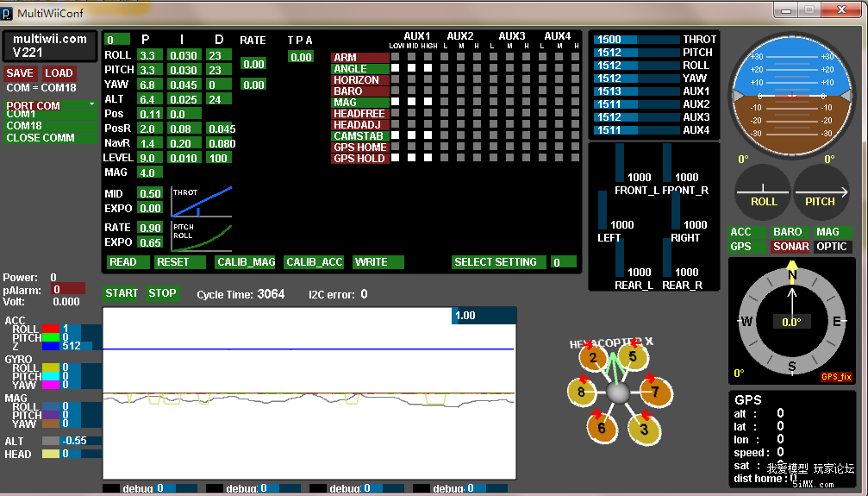The image size is (868, 496).
Task: Click the artificial horizon instrument
Action: [x=792, y=96]
